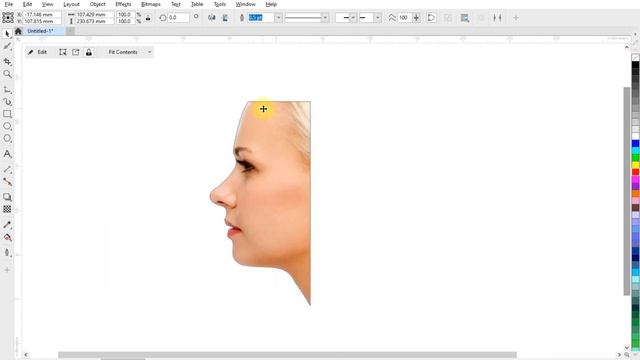Image resolution: width=640 pixels, height=360 pixels.
Task: Select the Text tool
Action: click(x=7, y=154)
